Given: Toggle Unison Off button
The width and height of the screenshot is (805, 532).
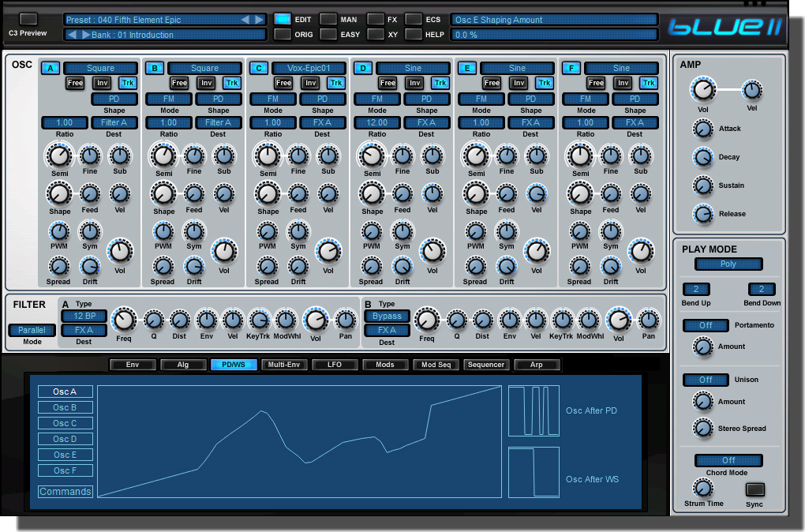Looking at the screenshot, I should pyautogui.click(x=706, y=380).
